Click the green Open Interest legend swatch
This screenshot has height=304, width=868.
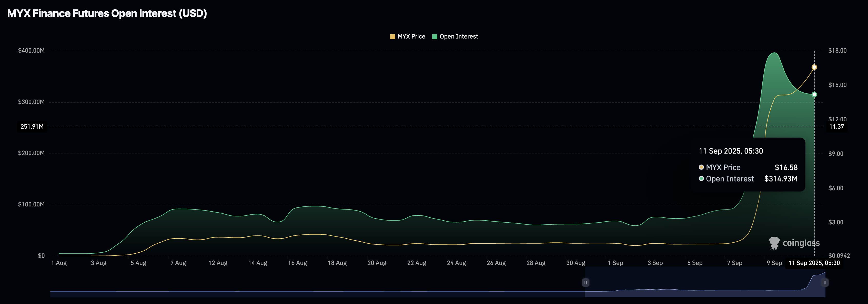(434, 37)
